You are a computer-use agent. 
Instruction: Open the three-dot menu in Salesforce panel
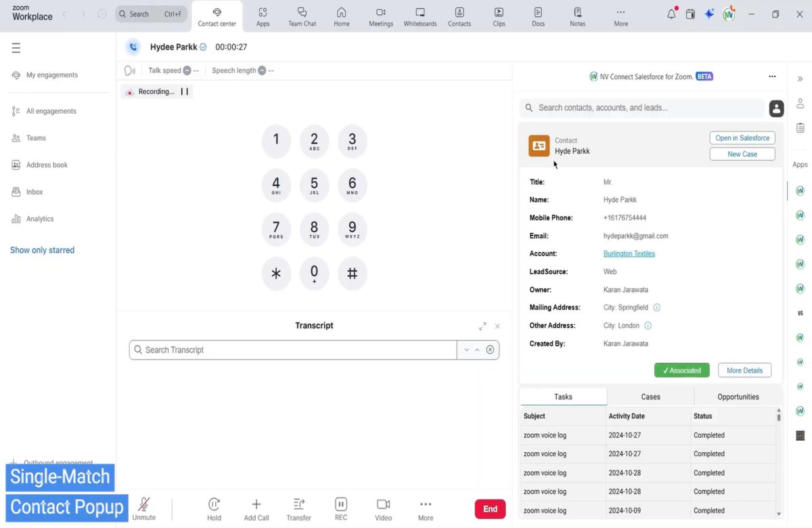click(x=772, y=76)
